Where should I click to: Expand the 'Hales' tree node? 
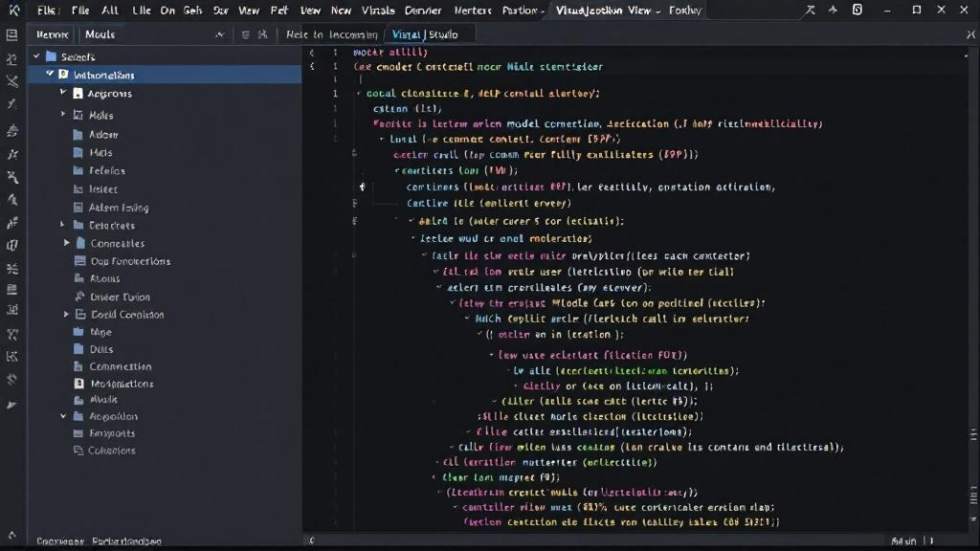63,115
